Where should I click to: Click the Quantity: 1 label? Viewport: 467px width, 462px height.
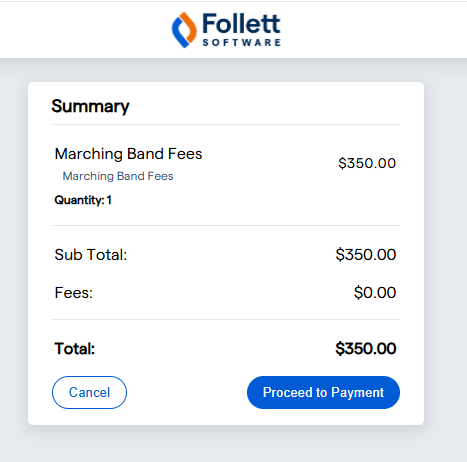(83, 200)
